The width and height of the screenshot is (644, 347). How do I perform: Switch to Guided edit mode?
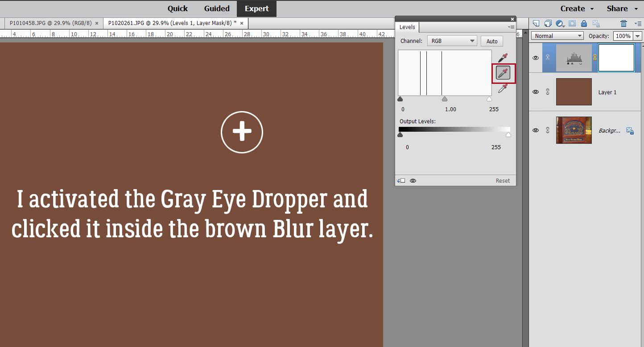[x=217, y=8]
